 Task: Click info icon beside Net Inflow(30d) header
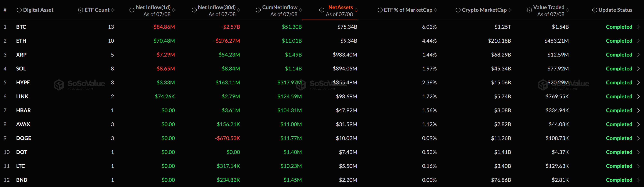(x=194, y=10)
